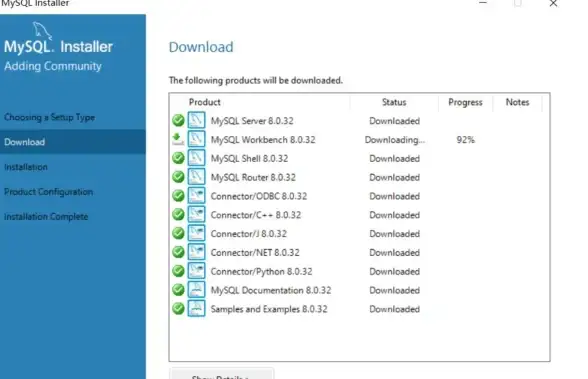The width and height of the screenshot is (588, 379).
Task: Click the Notes column header
Action: 517,102
